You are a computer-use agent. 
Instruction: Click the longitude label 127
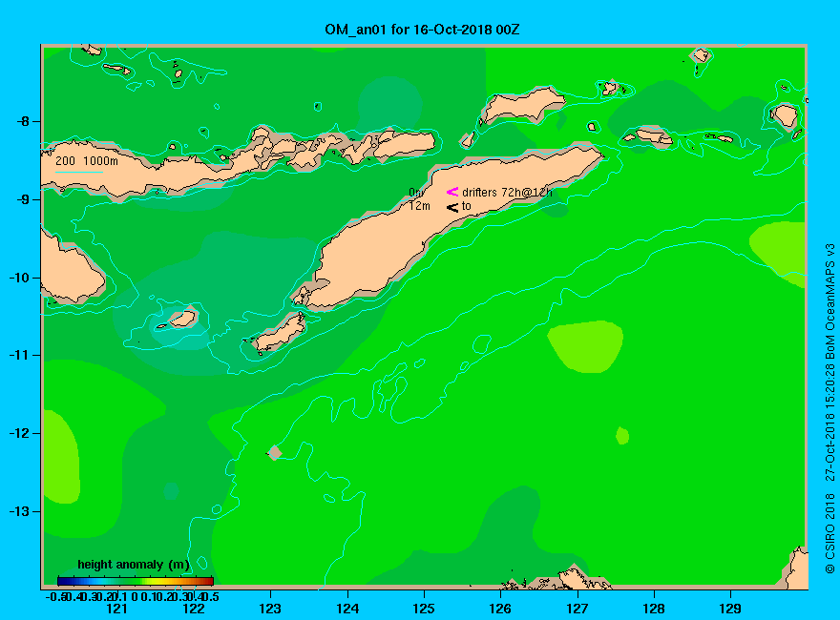[x=577, y=609]
